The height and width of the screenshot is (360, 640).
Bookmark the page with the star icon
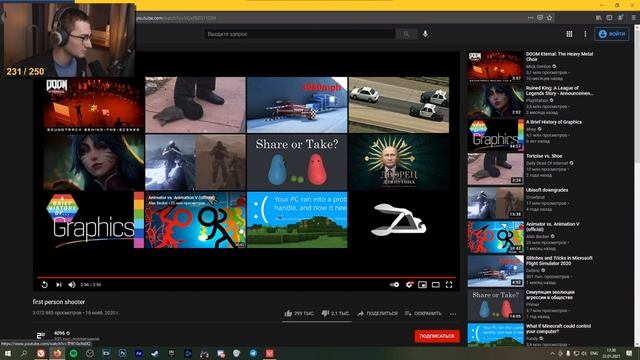[549, 18]
